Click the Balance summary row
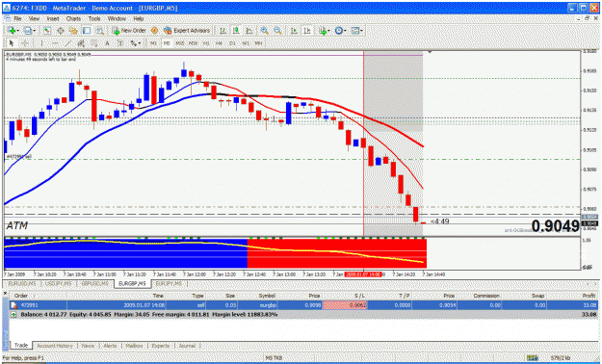Image resolution: width=602 pixels, height=364 pixels. tap(303, 315)
